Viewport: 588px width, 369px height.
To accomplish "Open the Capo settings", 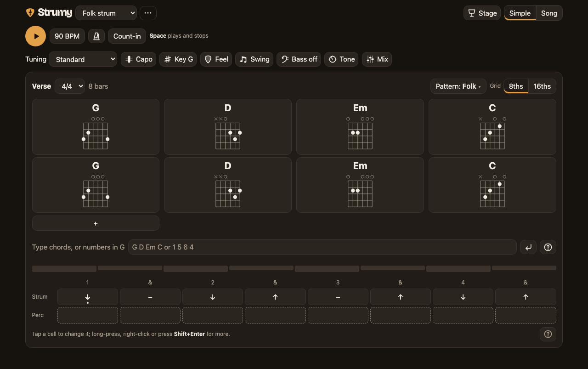I will (x=139, y=59).
